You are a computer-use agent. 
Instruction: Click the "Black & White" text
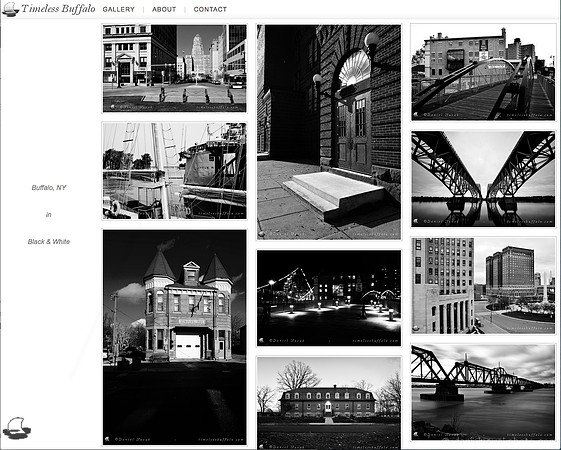(x=49, y=241)
